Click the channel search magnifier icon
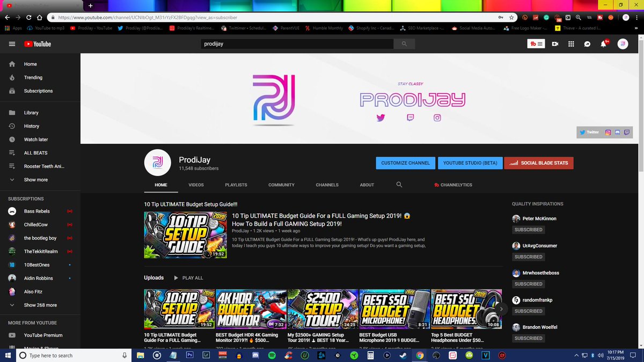The width and height of the screenshot is (644, 362). point(399,184)
